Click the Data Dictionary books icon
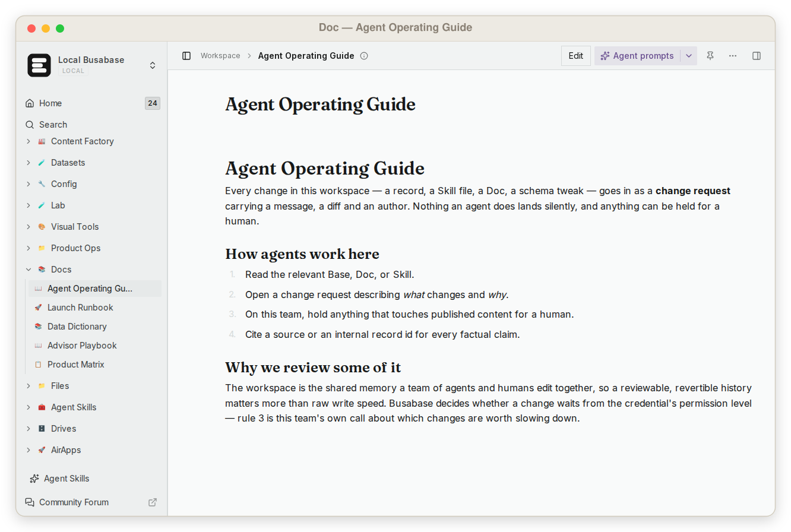The width and height of the screenshot is (791, 532). pos(38,327)
